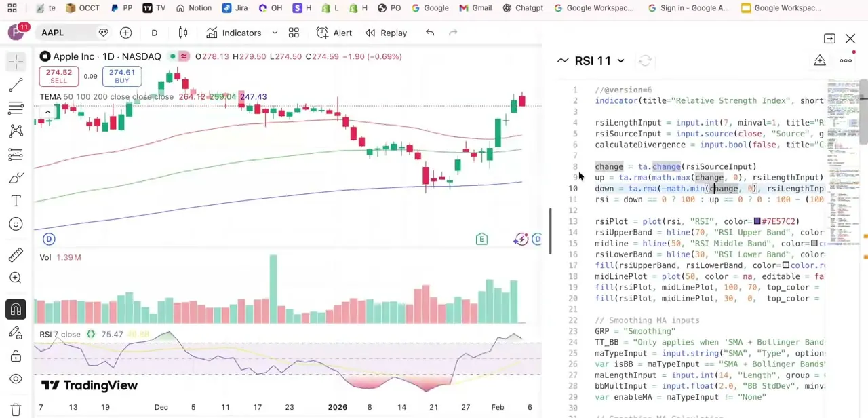Click the RSI 7 close legend
Screen dimensions: 868x418
coord(60,334)
